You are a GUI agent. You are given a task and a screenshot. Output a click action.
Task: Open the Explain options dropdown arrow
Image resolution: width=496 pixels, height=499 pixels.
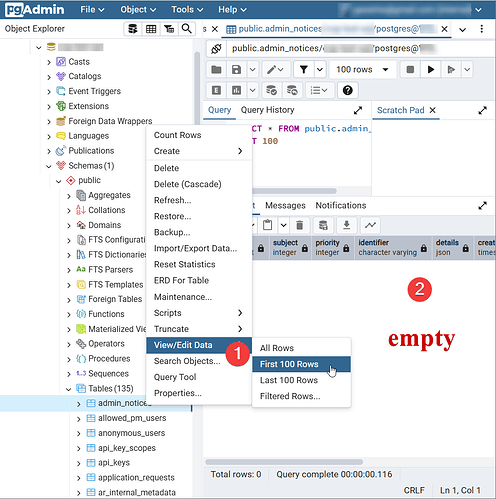pyautogui.click(x=253, y=90)
